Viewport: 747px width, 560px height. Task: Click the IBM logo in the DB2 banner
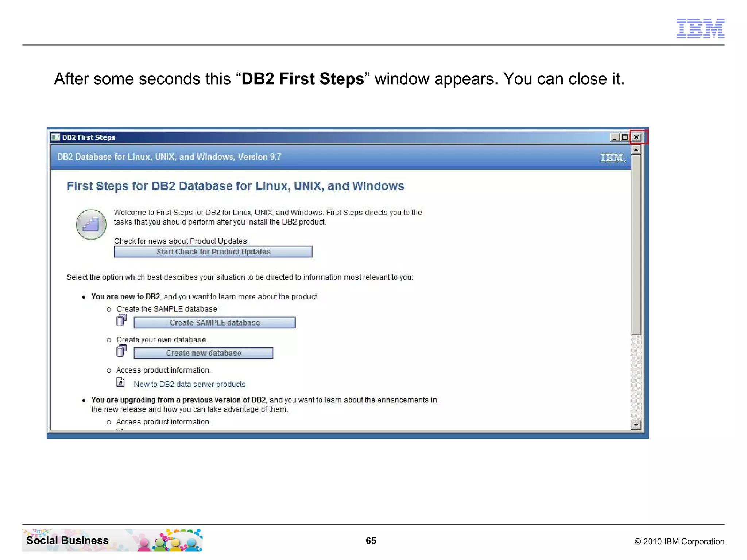pos(613,157)
